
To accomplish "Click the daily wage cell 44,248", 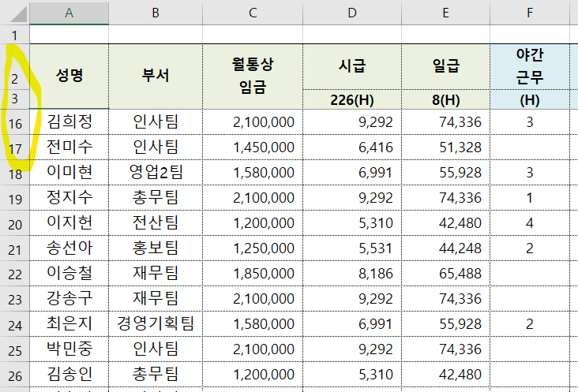I will coord(445,248).
